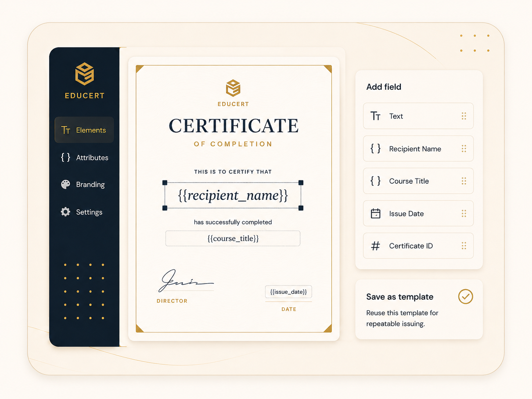The image size is (532, 399).
Task: Select the {{issue_date}} placeholder field
Action: (x=288, y=292)
